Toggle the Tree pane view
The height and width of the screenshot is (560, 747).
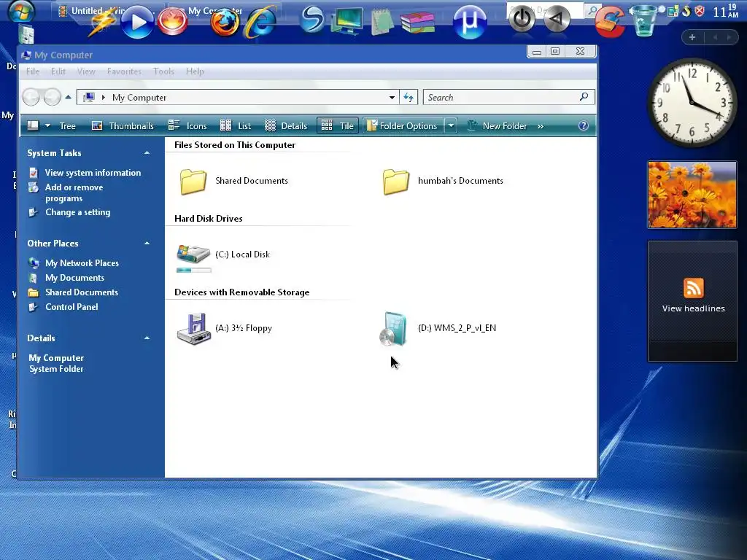[x=67, y=125]
